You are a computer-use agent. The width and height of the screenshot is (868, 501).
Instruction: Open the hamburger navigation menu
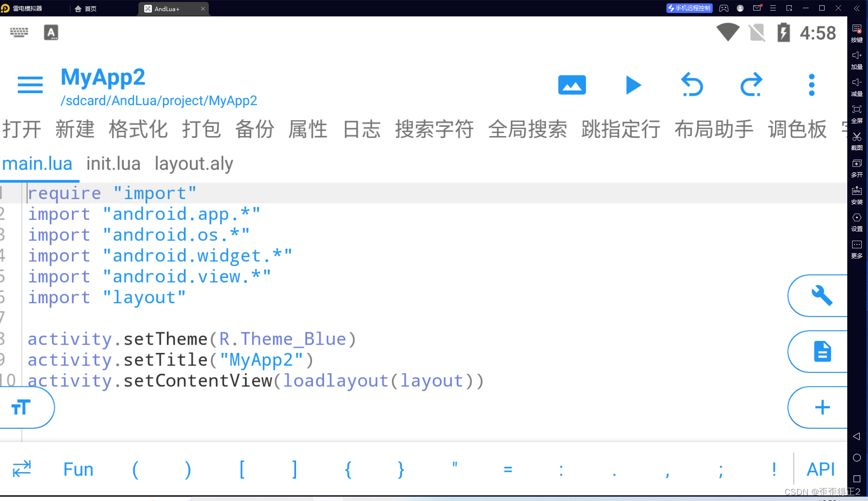[x=30, y=85]
